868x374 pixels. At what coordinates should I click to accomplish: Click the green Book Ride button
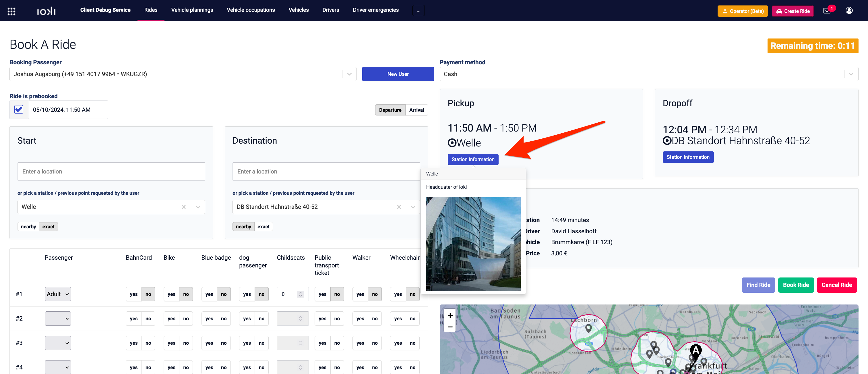pos(796,285)
